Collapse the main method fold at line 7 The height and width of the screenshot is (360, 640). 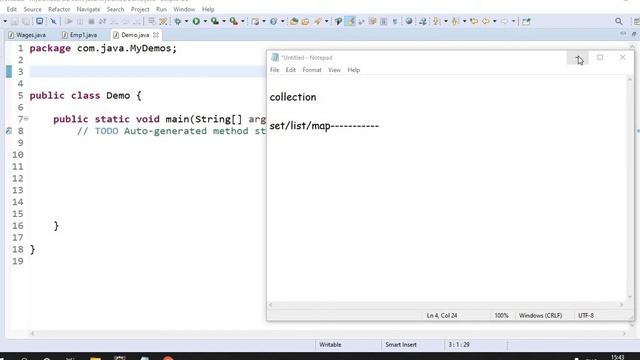(26, 119)
